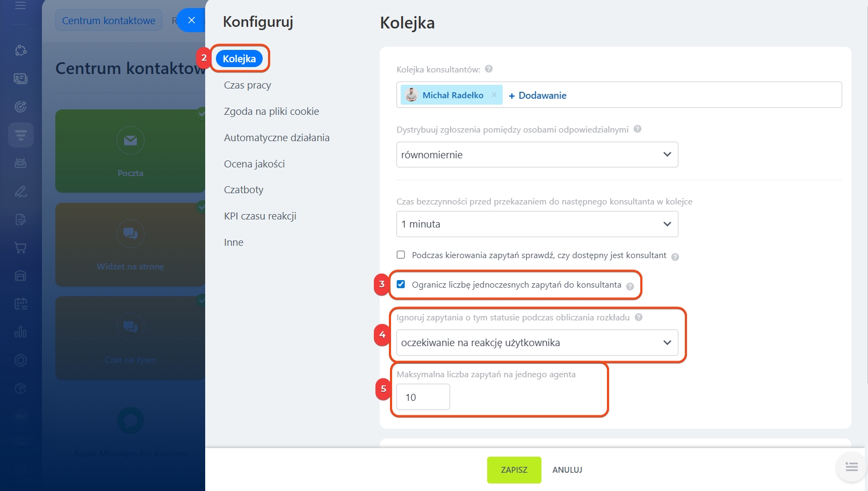Viewport: 868px width, 491px height.
Task: Open the Inne section
Action: pos(234,243)
